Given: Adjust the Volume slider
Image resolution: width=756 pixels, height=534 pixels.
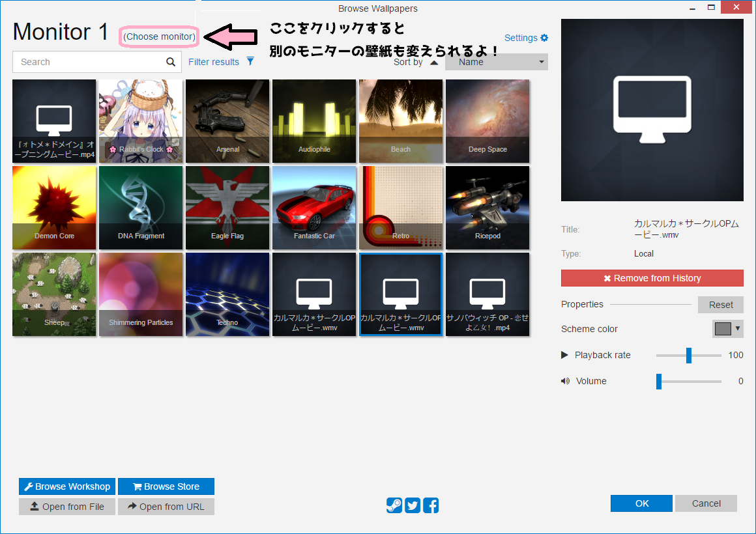Looking at the screenshot, I should tap(688, 381).
